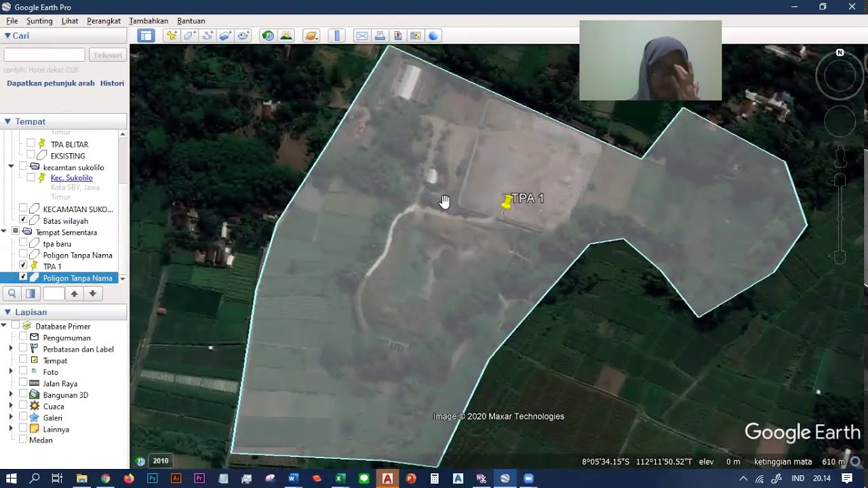The width and height of the screenshot is (868, 488).
Task: Expand the Galeri layer node
Action: [x=11, y=418]
